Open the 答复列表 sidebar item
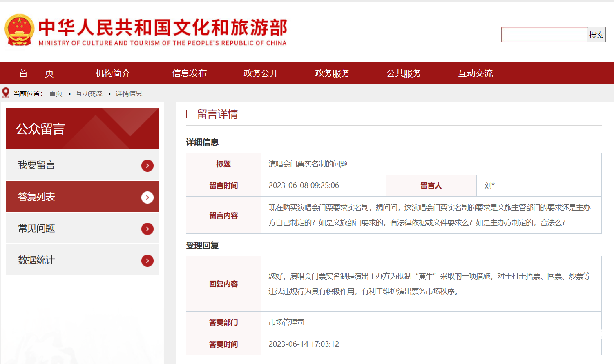The image size is (614, 364). tap(82, 197)
